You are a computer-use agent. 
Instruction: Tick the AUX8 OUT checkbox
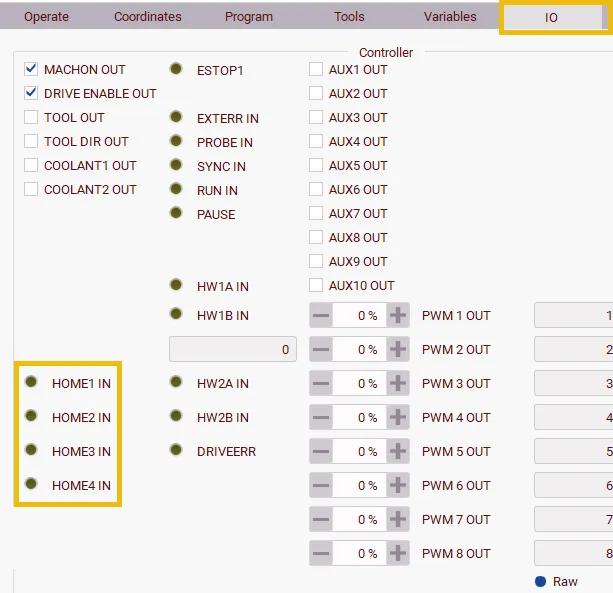[315, 237]
